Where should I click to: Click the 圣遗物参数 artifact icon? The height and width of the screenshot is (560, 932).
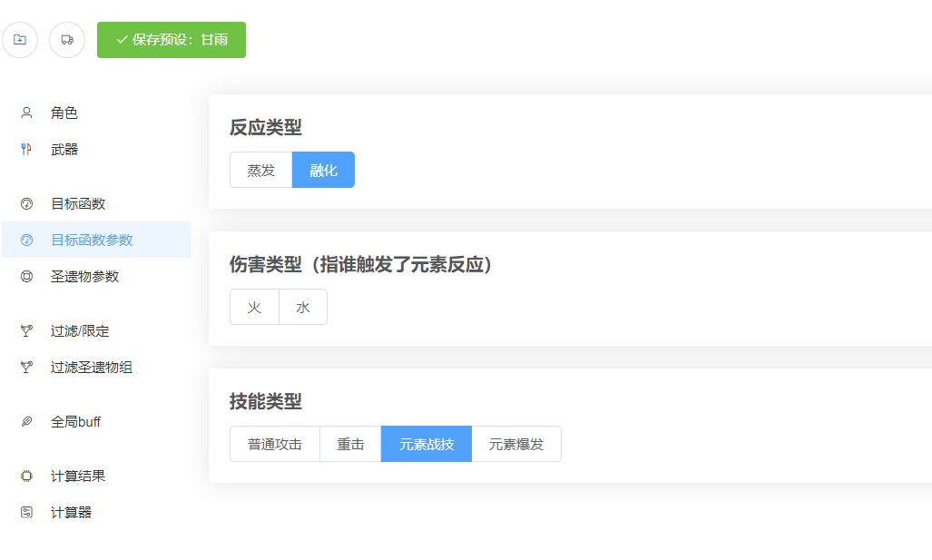coord(25,276)
